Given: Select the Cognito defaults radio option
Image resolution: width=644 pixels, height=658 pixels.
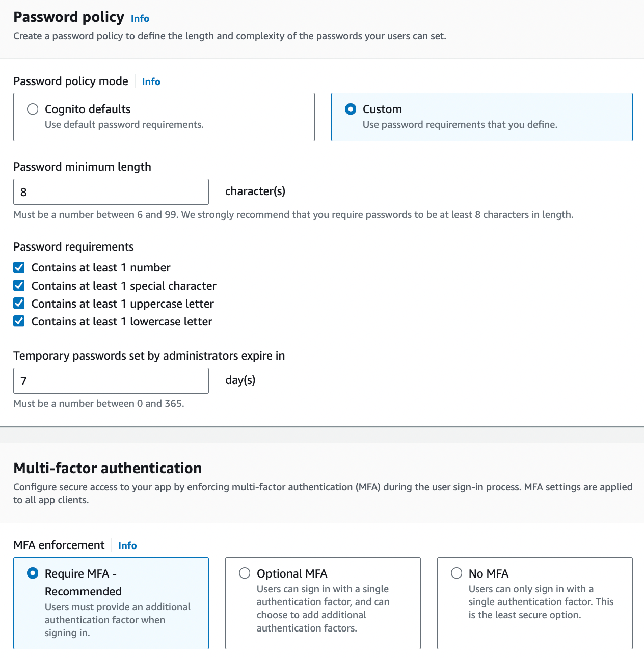Looking at the screenshot, I should (33, 109).
